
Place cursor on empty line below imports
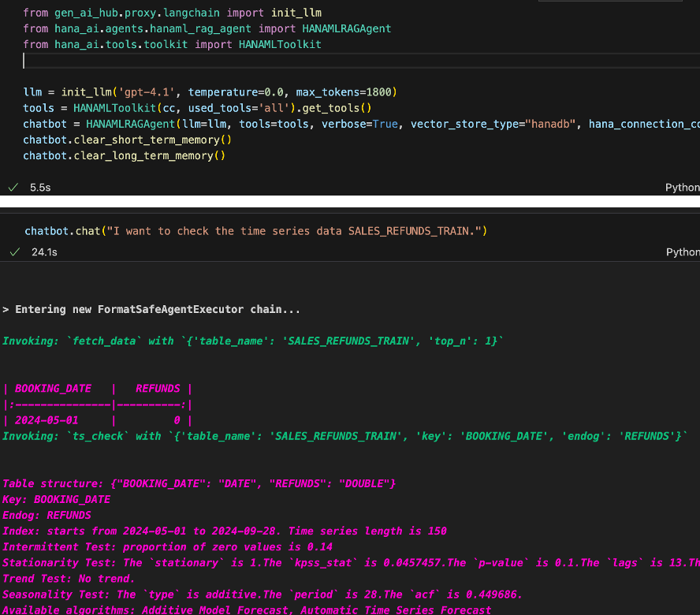point(158,61)
